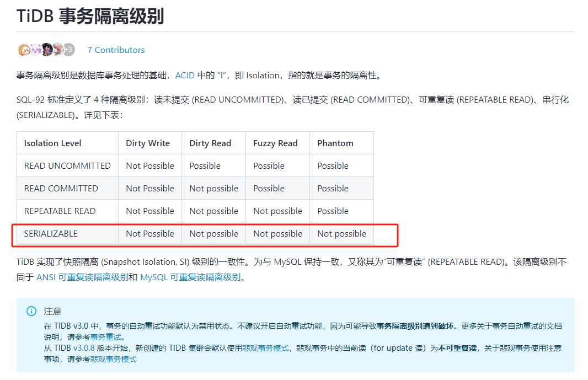Click READ COMMITTED Dirty Read 'Not possible' cell

[214, 188]
